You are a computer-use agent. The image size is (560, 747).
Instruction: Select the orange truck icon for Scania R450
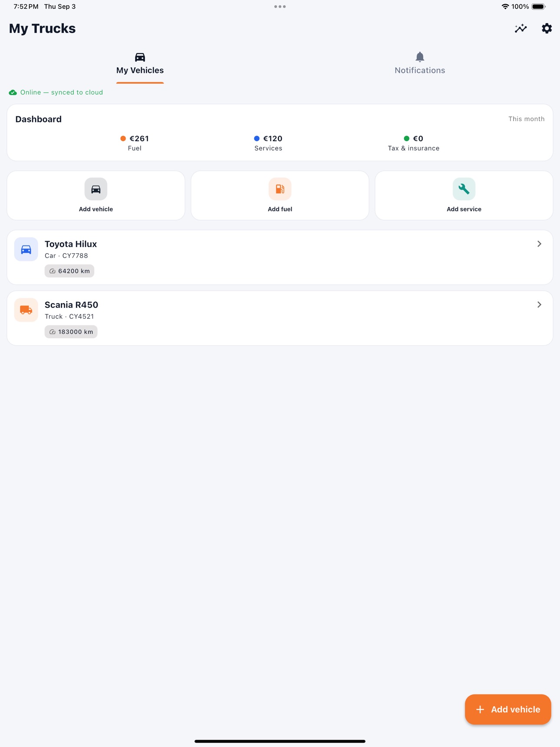tap(26, 310)
